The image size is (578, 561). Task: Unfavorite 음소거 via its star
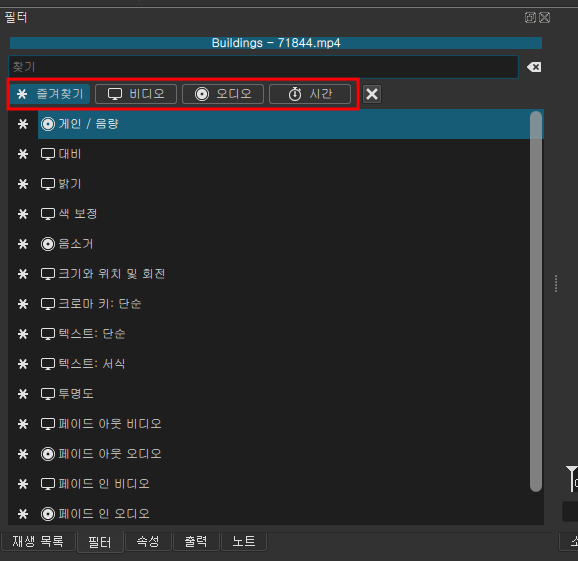click(x=23, y=244)
